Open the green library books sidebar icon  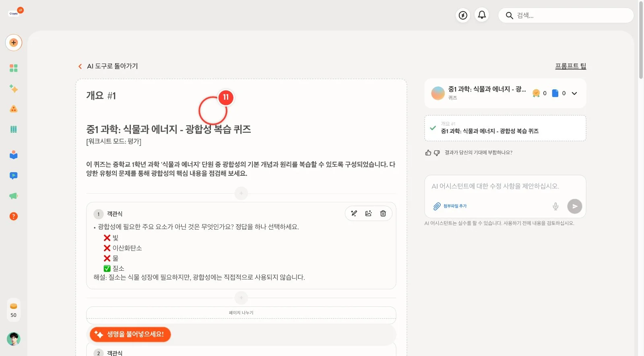(14, 130)
